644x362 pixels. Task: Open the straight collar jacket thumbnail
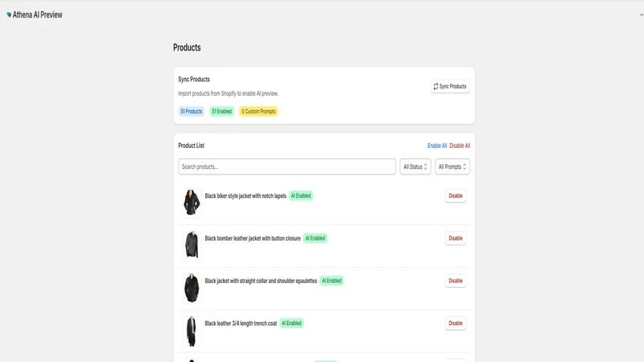[x=192, y=288]
